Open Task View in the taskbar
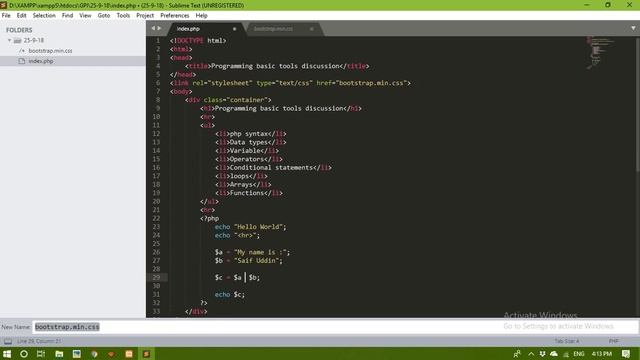640x360 pixels. click(x=41, y=353)
